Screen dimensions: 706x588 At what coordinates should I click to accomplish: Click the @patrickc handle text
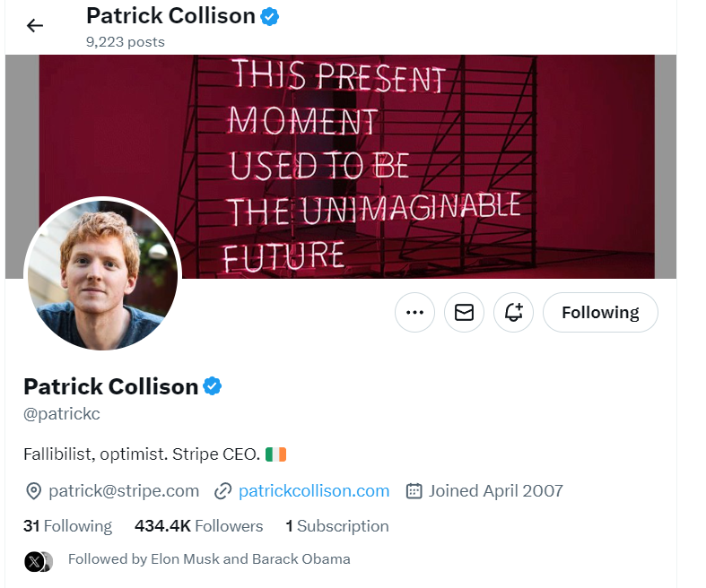(x=62, y=415)
